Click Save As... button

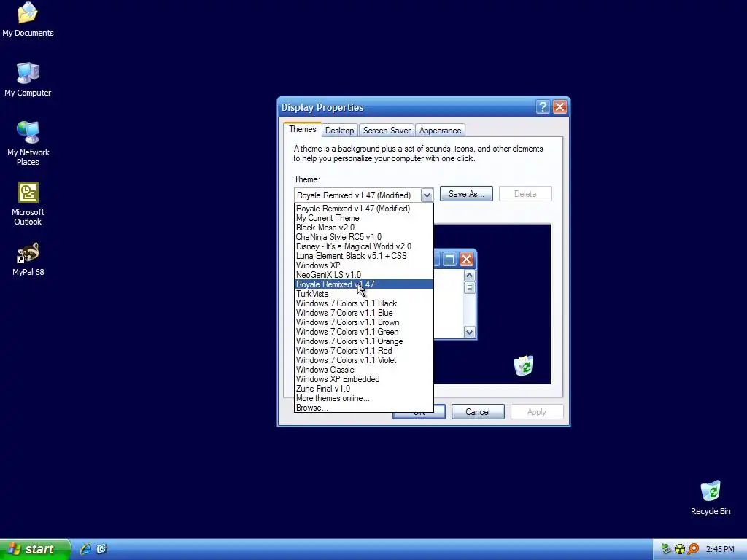click(x=466, y=194)
